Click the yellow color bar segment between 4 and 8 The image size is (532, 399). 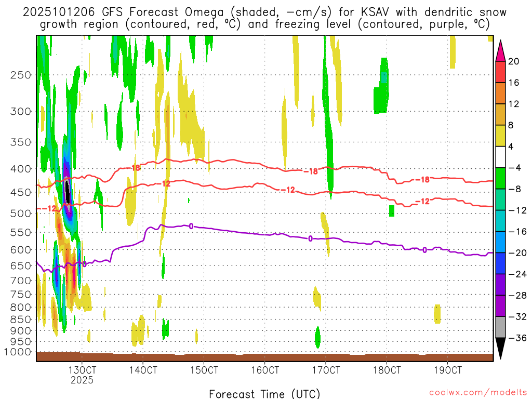click(x=500, y=136)
